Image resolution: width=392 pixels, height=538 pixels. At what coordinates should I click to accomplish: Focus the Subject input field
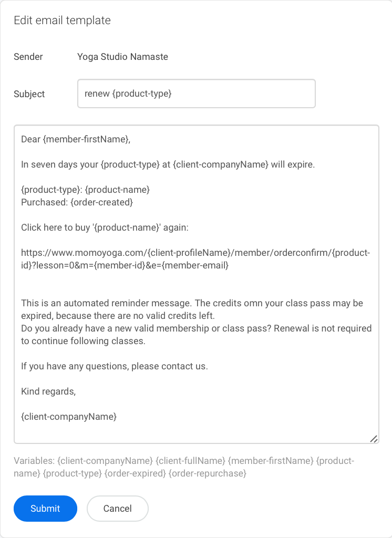pyautogui.click(x=197, y=94)
